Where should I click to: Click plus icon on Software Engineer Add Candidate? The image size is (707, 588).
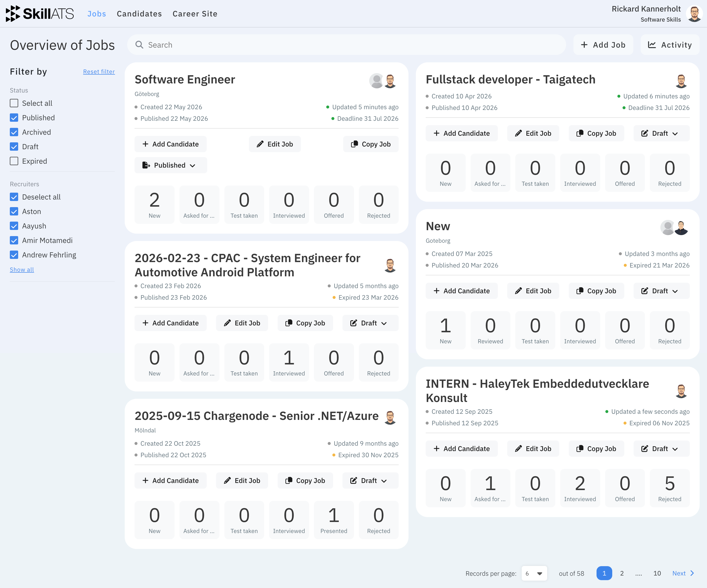[145, 144]
